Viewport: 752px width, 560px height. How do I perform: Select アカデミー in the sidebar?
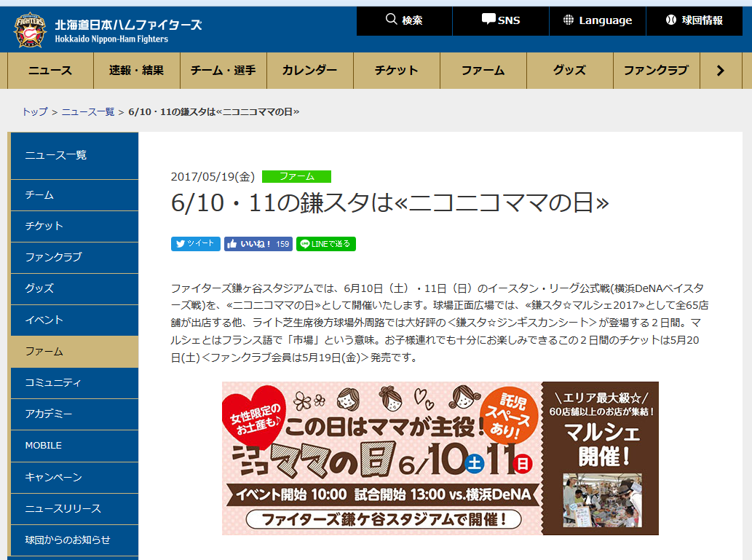point(74,414)
